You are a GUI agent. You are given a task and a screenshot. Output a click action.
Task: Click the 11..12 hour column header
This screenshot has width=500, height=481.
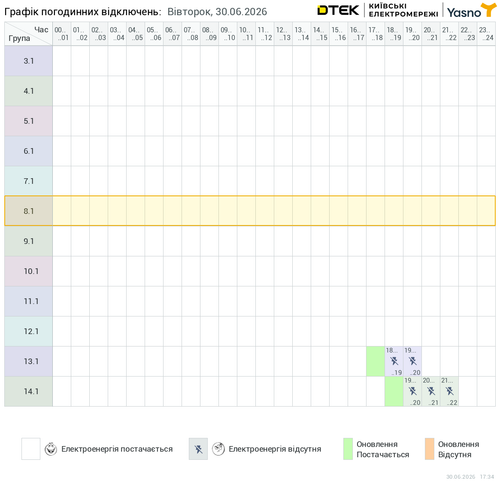(265, 34)
